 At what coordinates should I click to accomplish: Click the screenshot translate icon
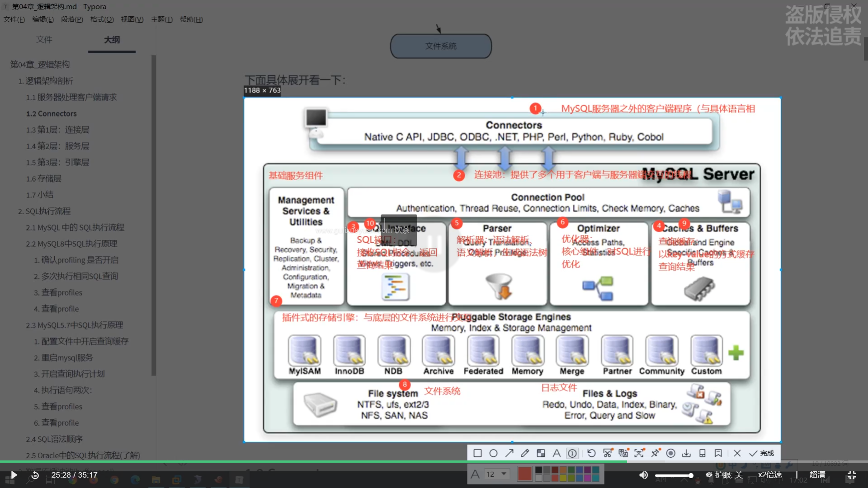point(623,453)
